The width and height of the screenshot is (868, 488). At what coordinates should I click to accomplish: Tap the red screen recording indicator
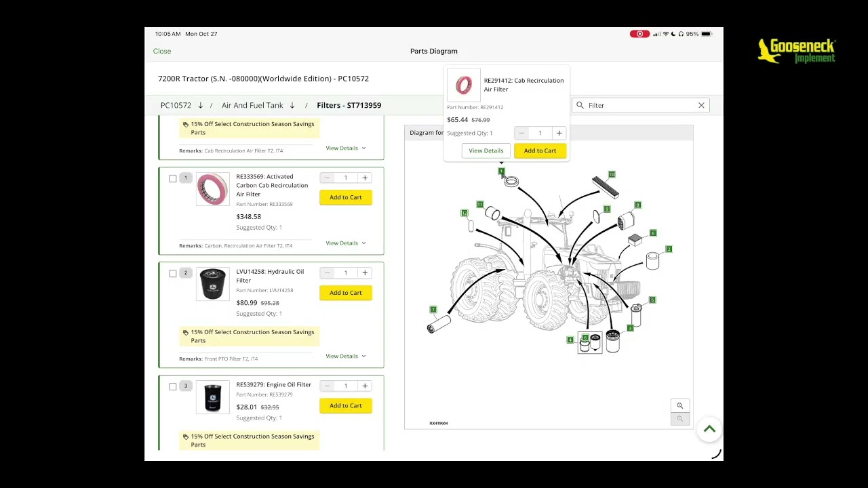(639, 34)
